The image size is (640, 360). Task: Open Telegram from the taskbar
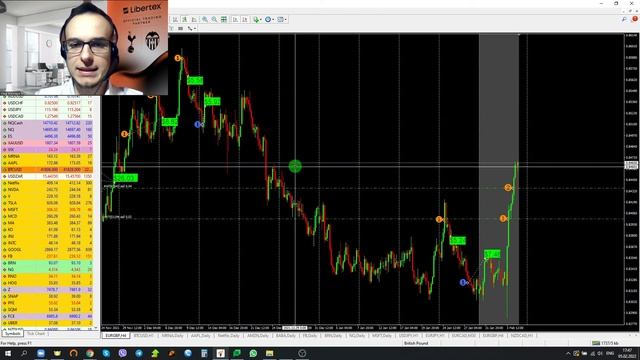[139, 353]
